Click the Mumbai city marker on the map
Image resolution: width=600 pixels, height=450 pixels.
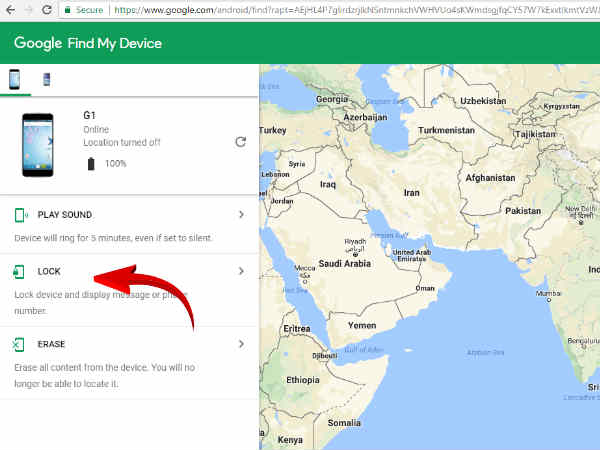coord(549,300)
